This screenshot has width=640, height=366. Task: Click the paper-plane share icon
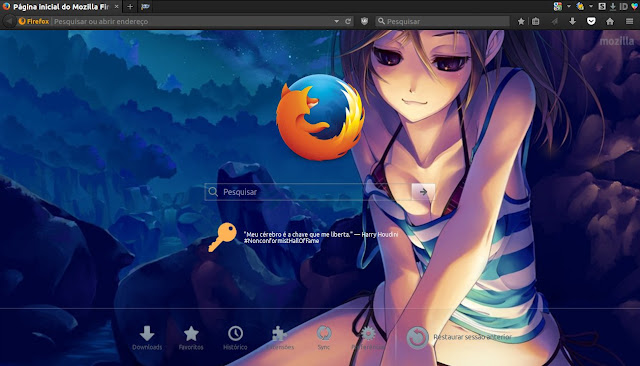pyautogui.click(x=554, y=21)
